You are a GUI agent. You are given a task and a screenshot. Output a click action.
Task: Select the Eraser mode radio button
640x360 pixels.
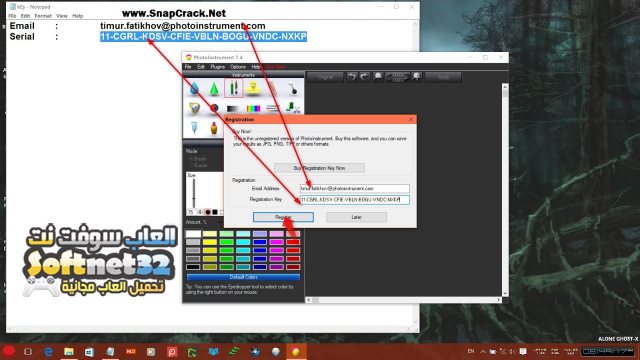[191, 165]
